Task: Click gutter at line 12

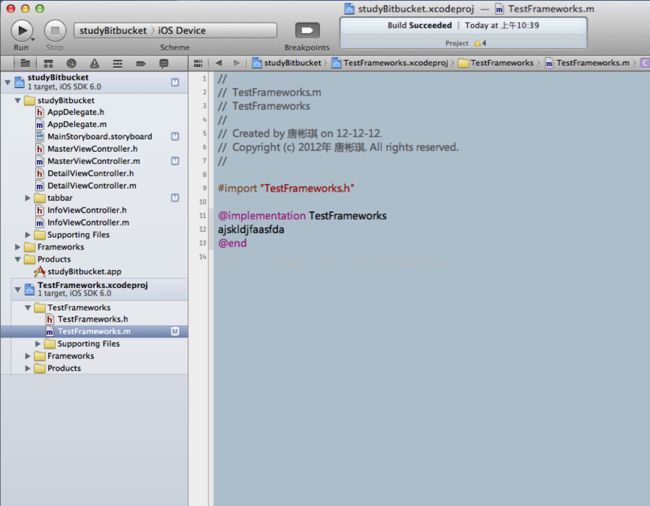Action: pos(202,229)
